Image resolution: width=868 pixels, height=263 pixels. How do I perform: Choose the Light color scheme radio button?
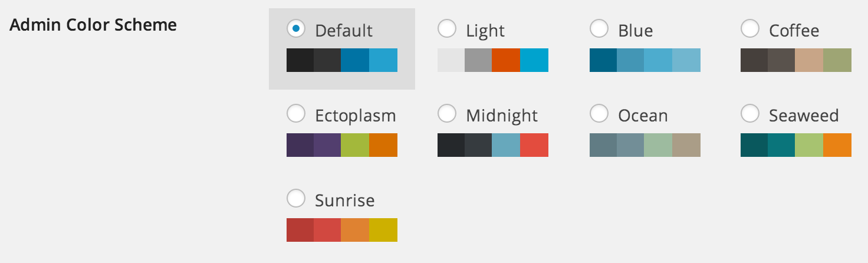[447, 28]
